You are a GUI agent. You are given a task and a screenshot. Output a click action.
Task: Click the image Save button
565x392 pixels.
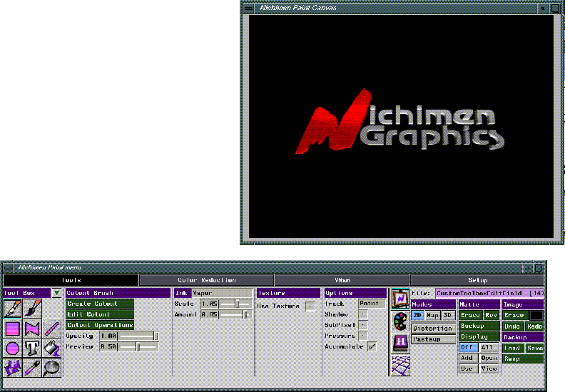tap(534, 348)
